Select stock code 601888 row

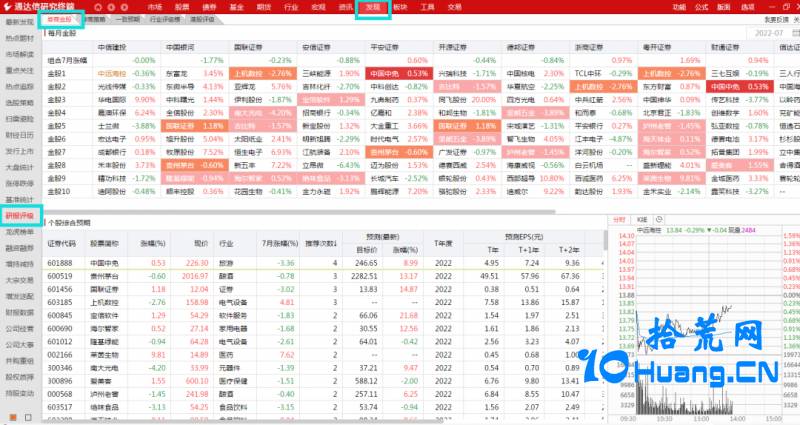323,263
